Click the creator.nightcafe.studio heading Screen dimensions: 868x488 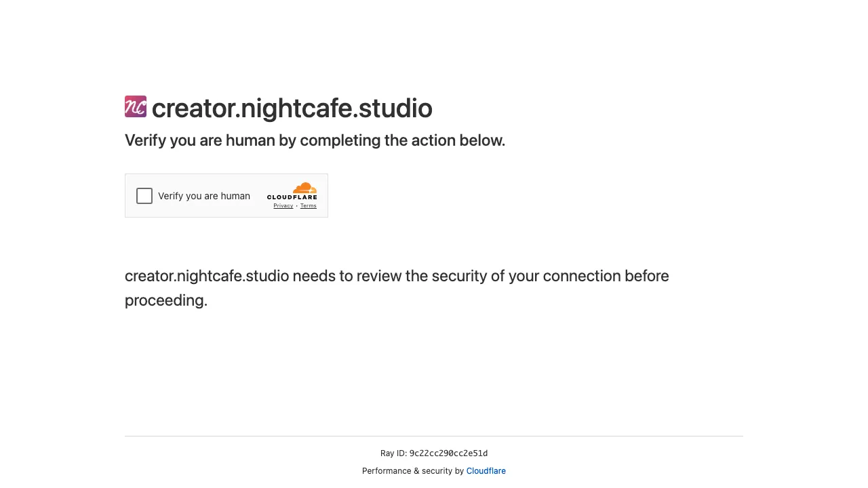[x=292, y=108]
